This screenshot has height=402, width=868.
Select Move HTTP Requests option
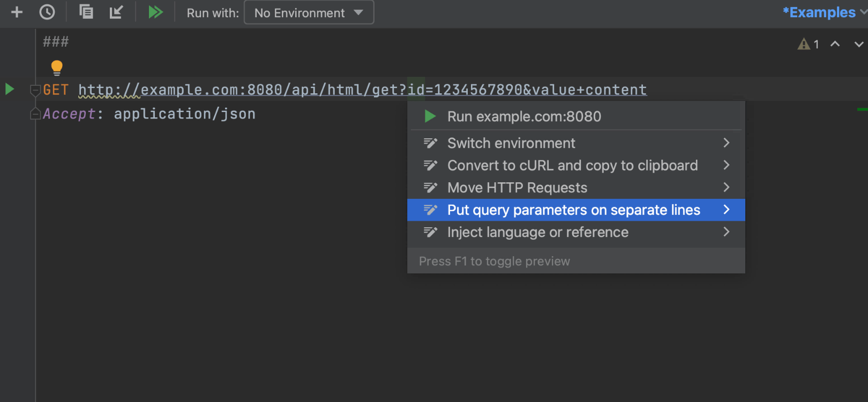pos(517,188)
